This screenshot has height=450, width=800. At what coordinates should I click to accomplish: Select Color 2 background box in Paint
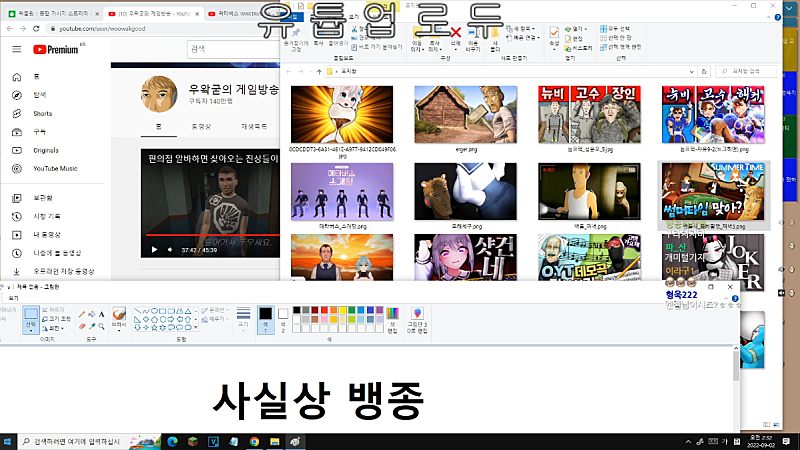coord(284,317)
